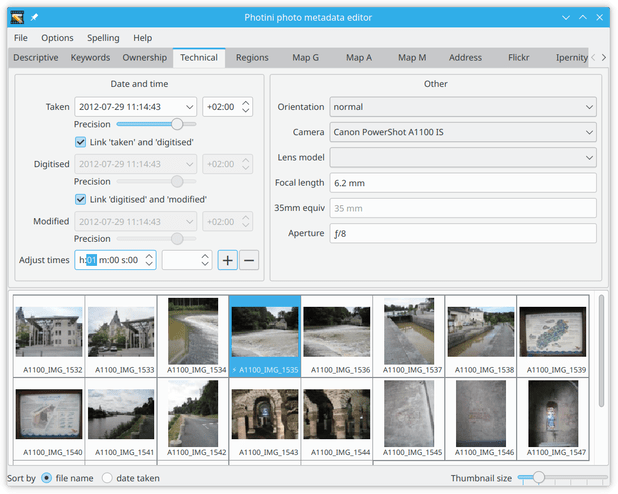This screenshot has width=618, height=494.
Task: Click the Aperture input field
Action: (463, 233)
